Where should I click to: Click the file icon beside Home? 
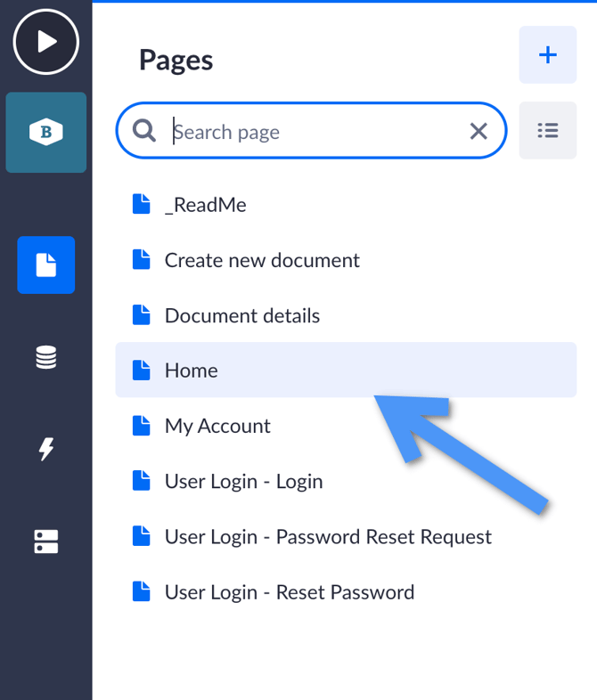coord(141,370)
